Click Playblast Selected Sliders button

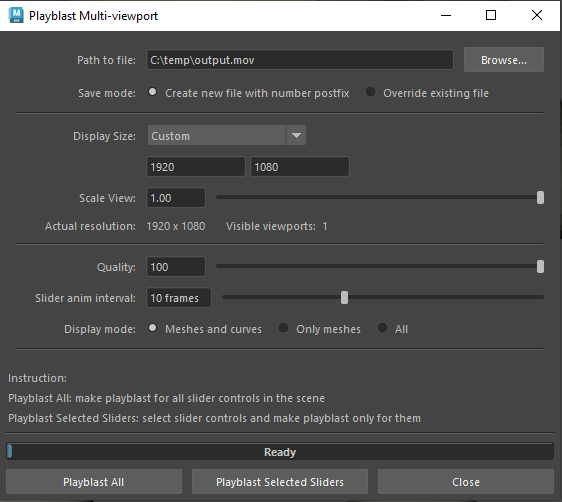[280, 482]
